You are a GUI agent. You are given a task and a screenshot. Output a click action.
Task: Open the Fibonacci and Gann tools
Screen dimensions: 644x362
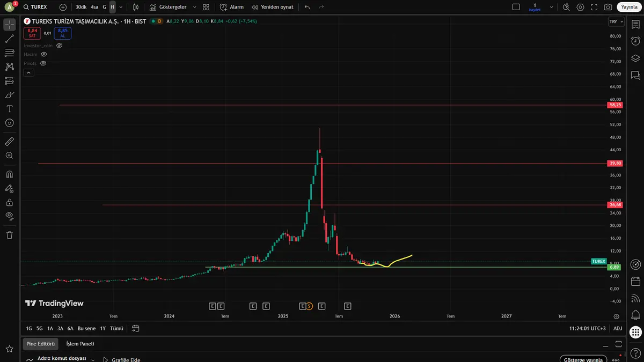coord(9,53)
